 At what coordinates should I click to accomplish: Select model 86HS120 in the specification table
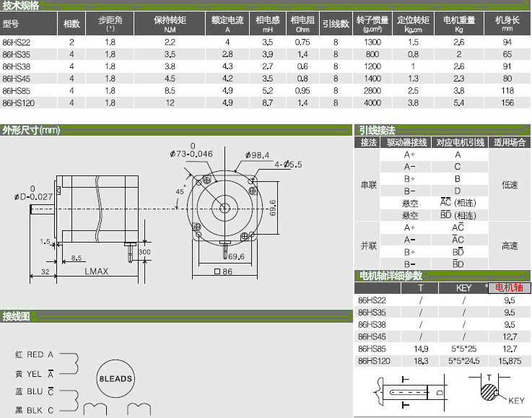19,103
